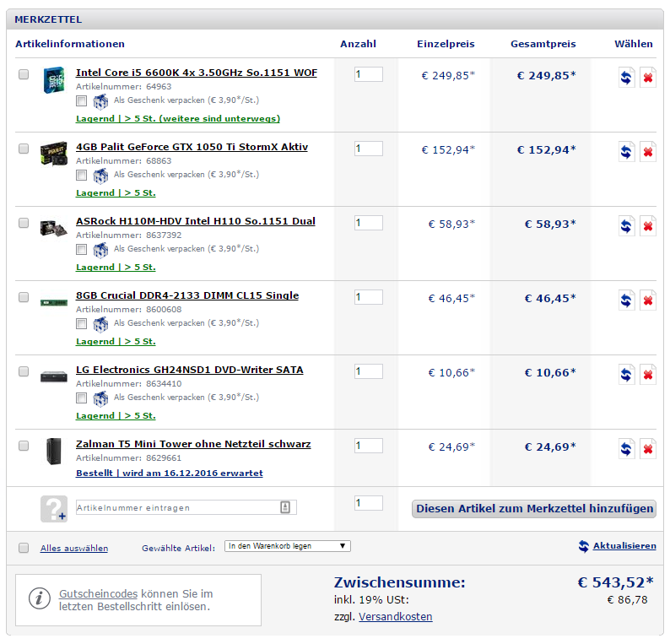Click gift box icon under Crucial DDR4
This screenshot has height=644, width=670.
tap(100, 324)
